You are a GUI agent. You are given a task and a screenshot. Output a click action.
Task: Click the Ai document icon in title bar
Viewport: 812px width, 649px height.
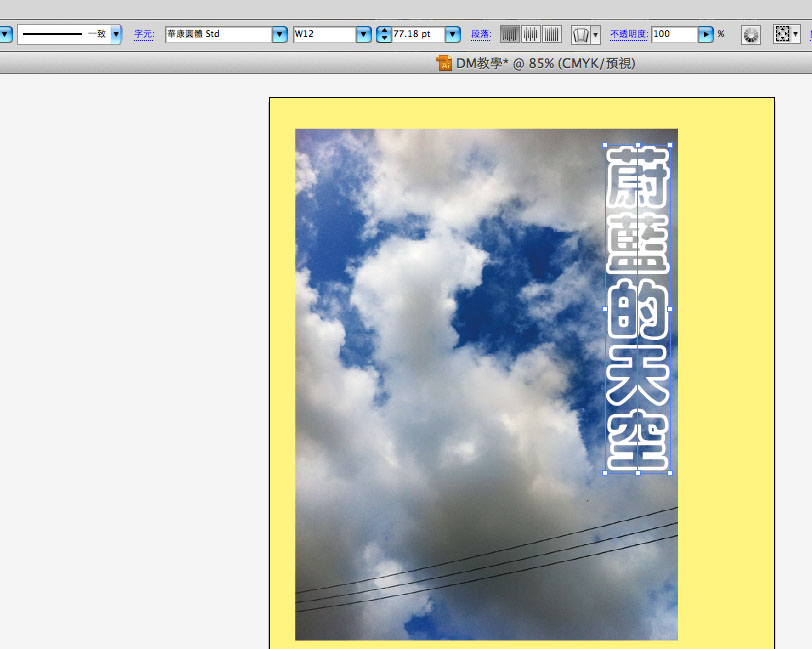444,63
